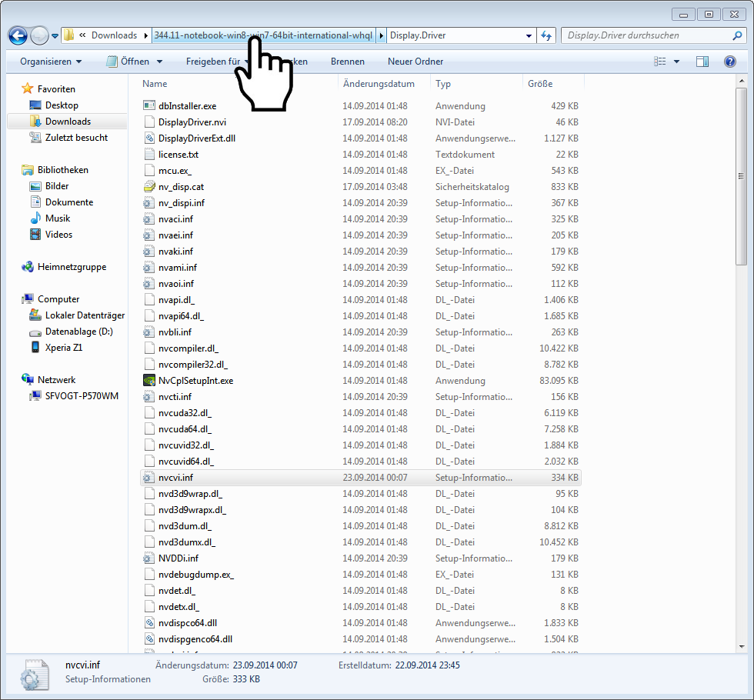Open the Organisieren menu

point(51,62)
